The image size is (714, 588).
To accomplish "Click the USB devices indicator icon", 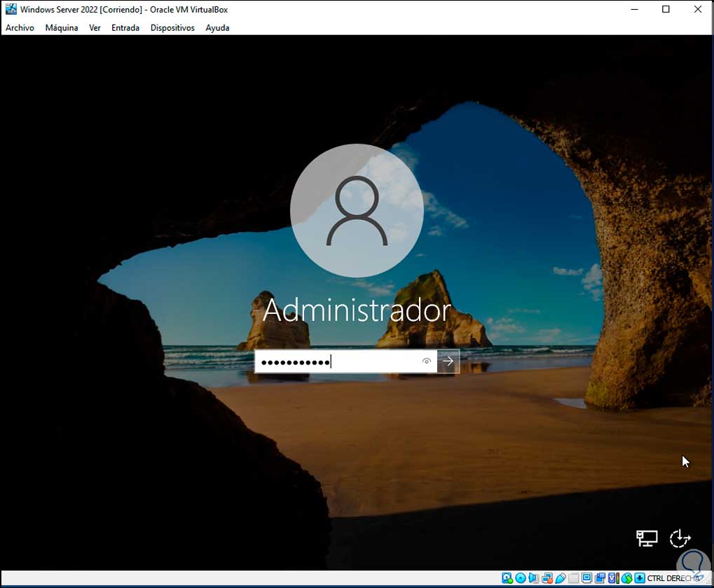I will (561, 578).
